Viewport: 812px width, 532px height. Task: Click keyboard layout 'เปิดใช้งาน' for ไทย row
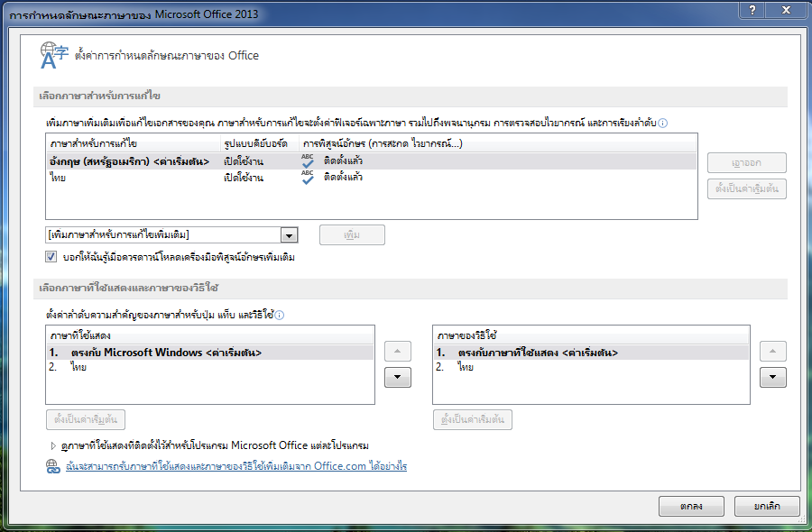[x=244, y=178]
